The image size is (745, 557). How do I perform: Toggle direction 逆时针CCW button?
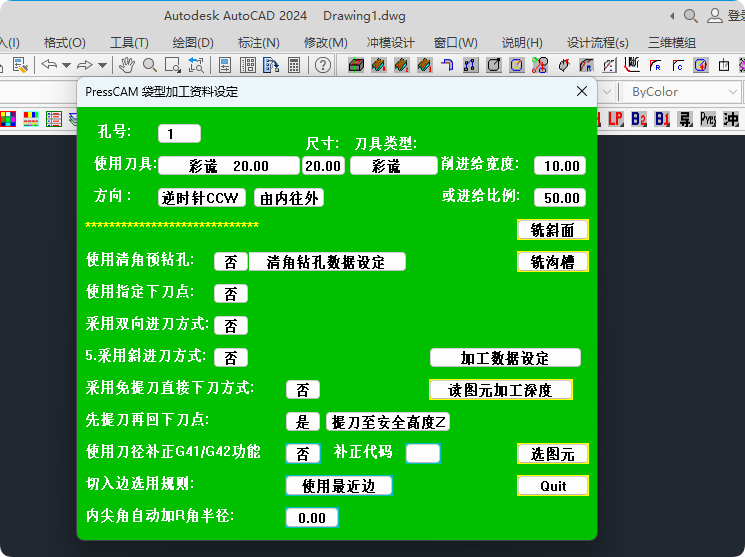[202, 198]
